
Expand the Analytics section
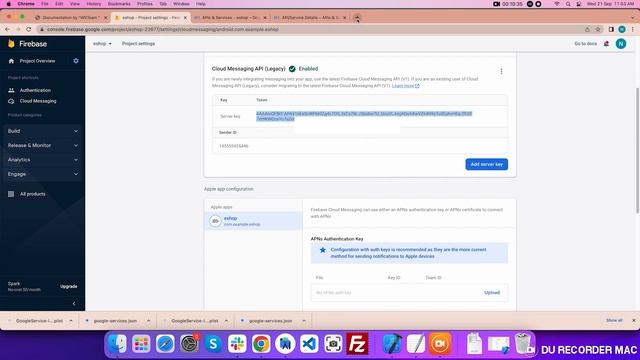42,160
